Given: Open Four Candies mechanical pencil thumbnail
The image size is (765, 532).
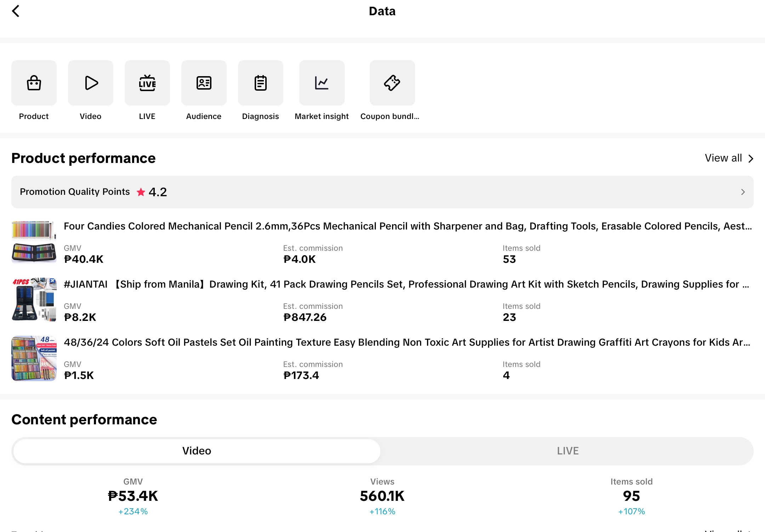Looking at the screenshot, I should pos(34,242).
